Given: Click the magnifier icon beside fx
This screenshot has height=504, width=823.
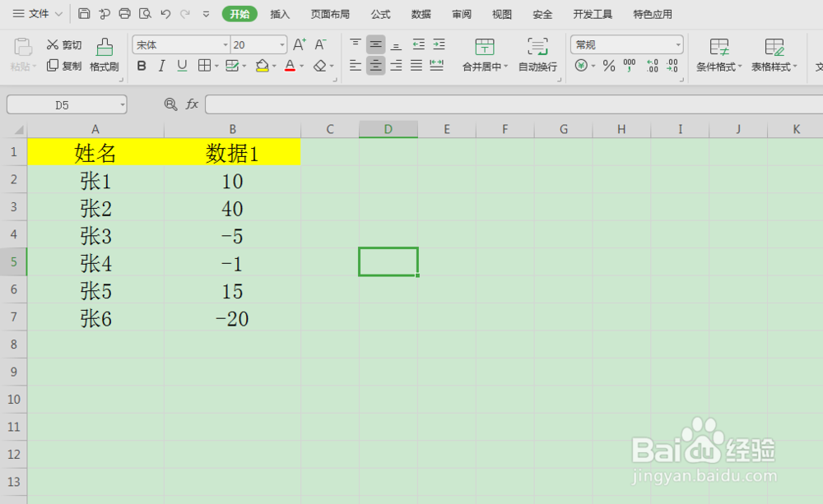Looking at the screenshot, I should click(170, 104).
